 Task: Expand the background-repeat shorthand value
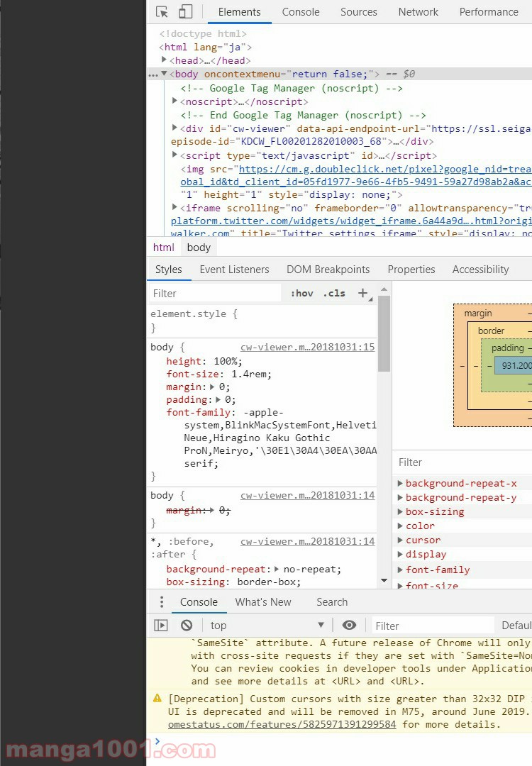(x=277, y=569)
